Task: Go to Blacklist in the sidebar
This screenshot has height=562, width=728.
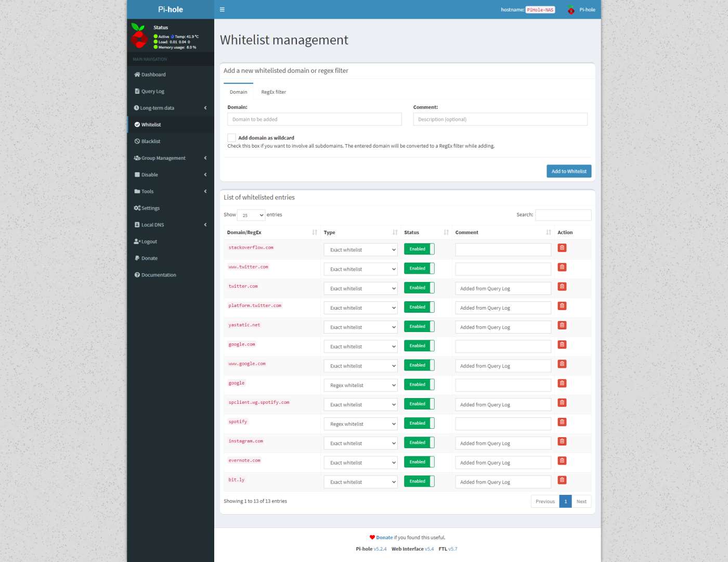Action: [171, 141]
